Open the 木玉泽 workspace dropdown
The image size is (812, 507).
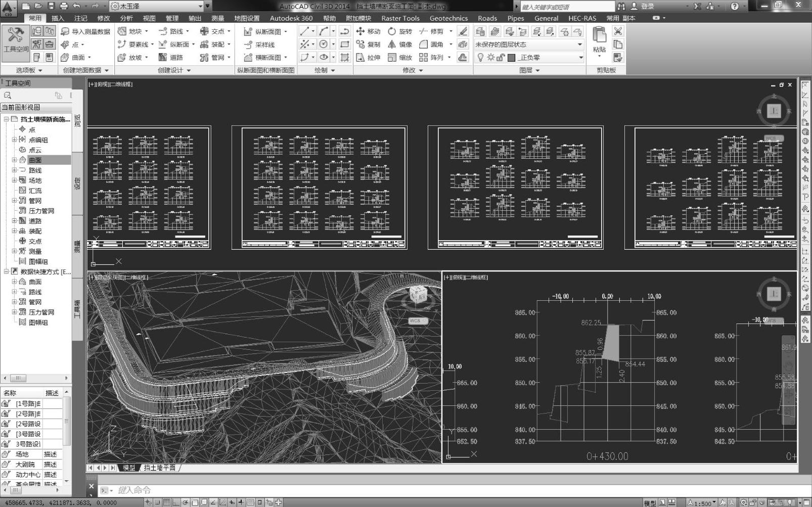pos(157,6)
